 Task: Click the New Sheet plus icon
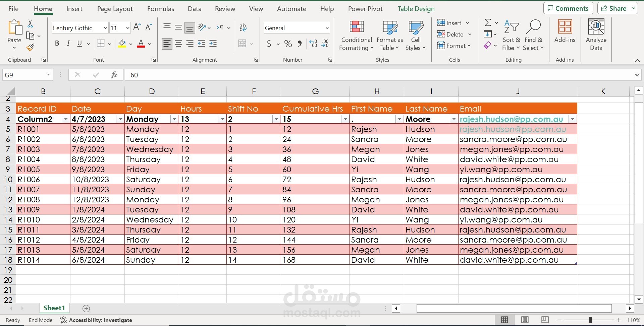(x=86, y=309)
